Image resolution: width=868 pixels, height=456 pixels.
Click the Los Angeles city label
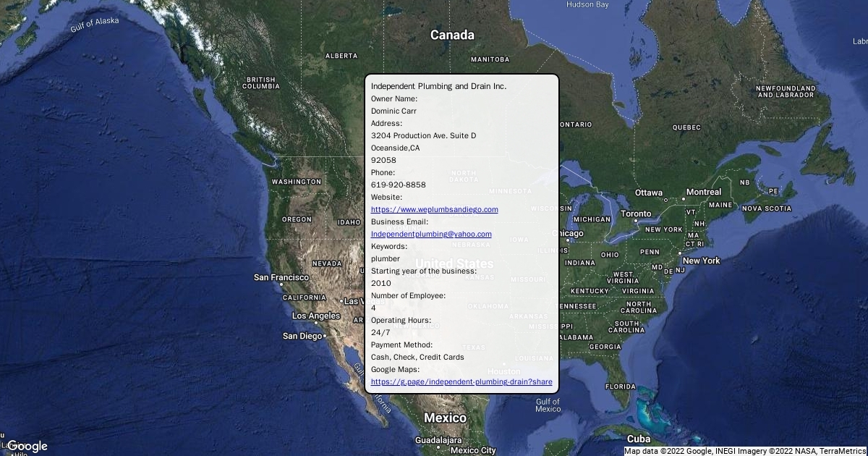tap(315, 316)
